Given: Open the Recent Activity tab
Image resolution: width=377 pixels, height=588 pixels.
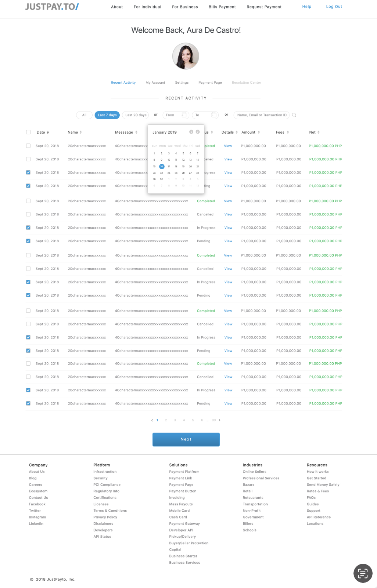Looking at the screenshot, I should [123, 83].
